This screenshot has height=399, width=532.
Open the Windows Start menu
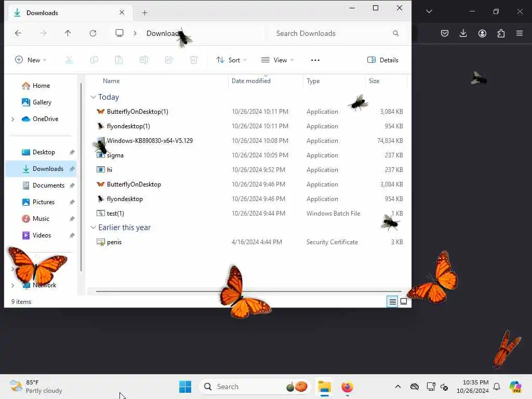coord(185,387)
